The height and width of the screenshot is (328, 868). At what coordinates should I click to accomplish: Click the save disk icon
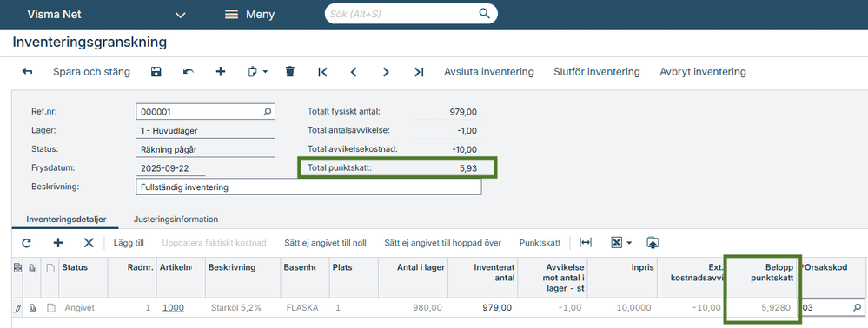pyautogui.click(x=156, y=72)
